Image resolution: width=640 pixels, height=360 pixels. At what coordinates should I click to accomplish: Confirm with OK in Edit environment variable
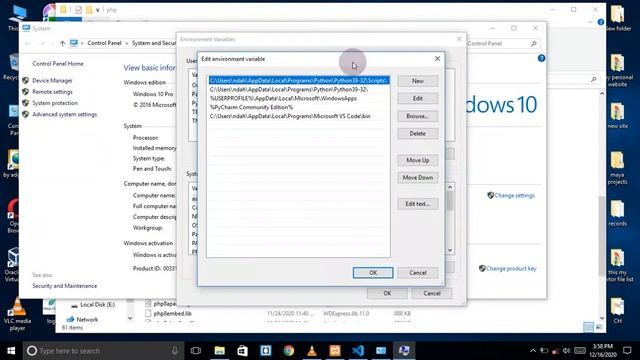click(x=373, y=273)
